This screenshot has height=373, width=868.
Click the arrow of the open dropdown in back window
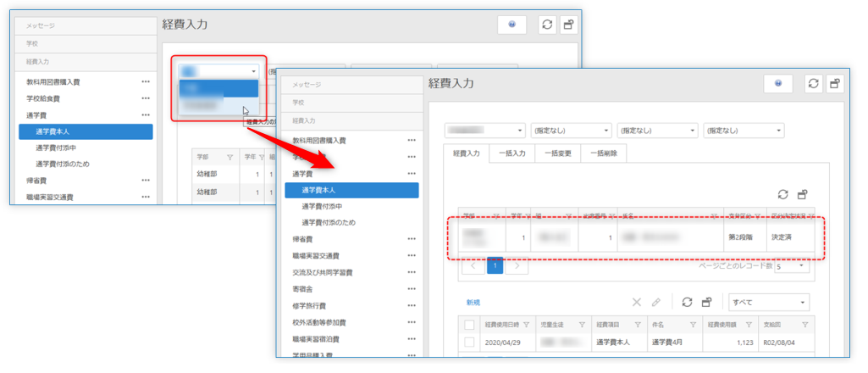pos(253,71)
